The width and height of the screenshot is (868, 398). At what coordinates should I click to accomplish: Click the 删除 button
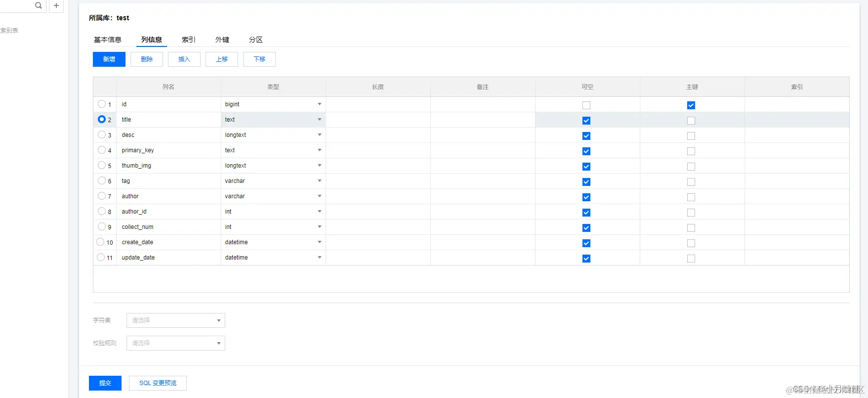(147, 59)
